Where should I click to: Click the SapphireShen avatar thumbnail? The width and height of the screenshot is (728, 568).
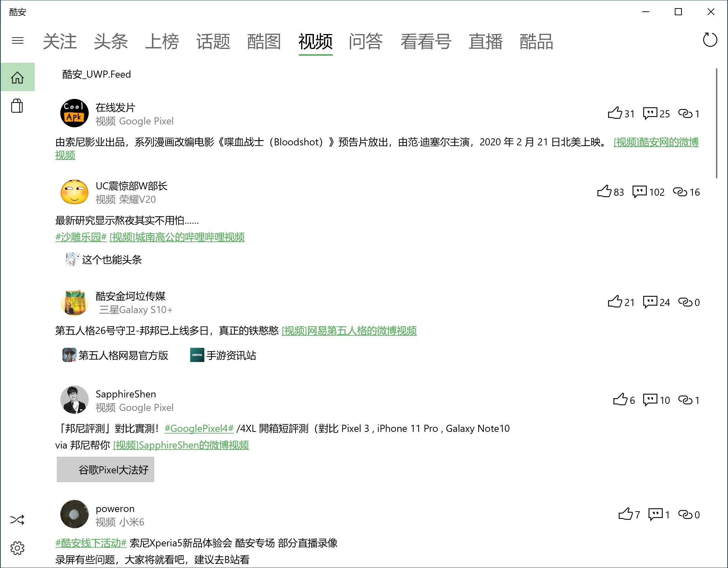pyautogui.click(x=74, y=400)
